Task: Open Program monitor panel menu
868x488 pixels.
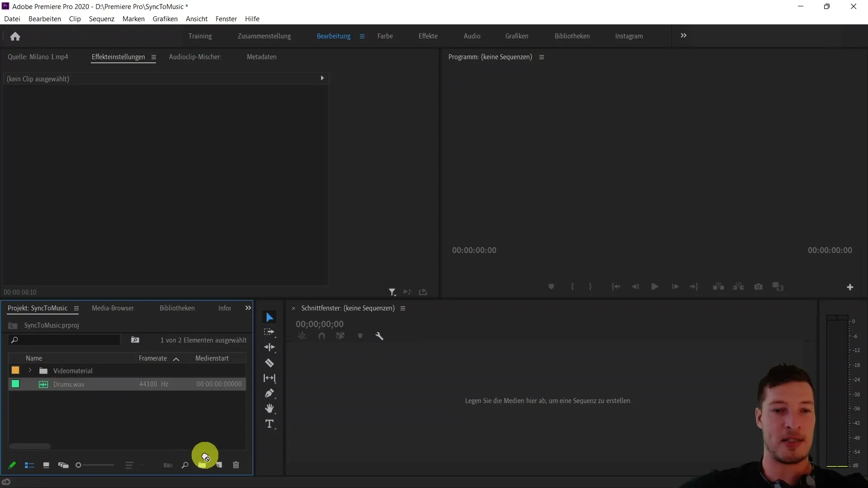Action: point(542,57)
